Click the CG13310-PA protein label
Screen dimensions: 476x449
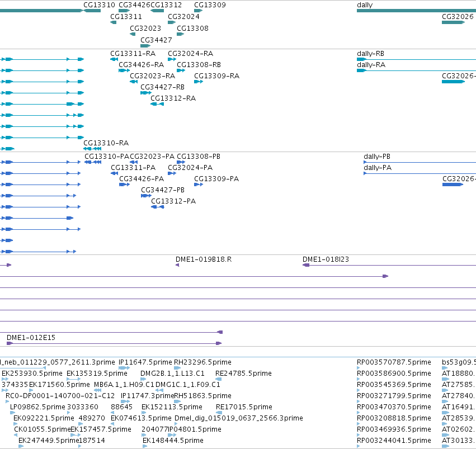pyautogui.click(x=107, y=156)
